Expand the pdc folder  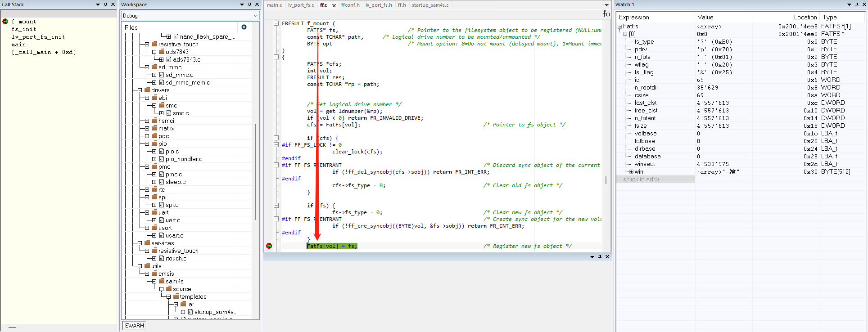147,136
